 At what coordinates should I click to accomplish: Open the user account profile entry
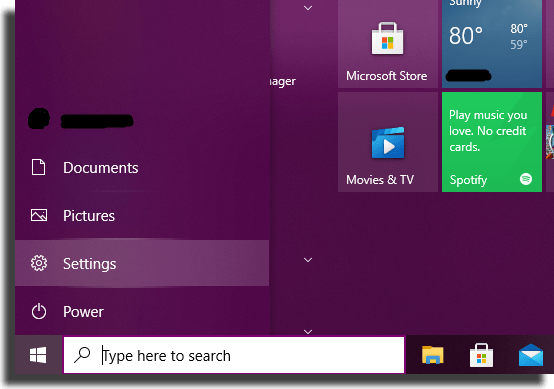(142, 119)
